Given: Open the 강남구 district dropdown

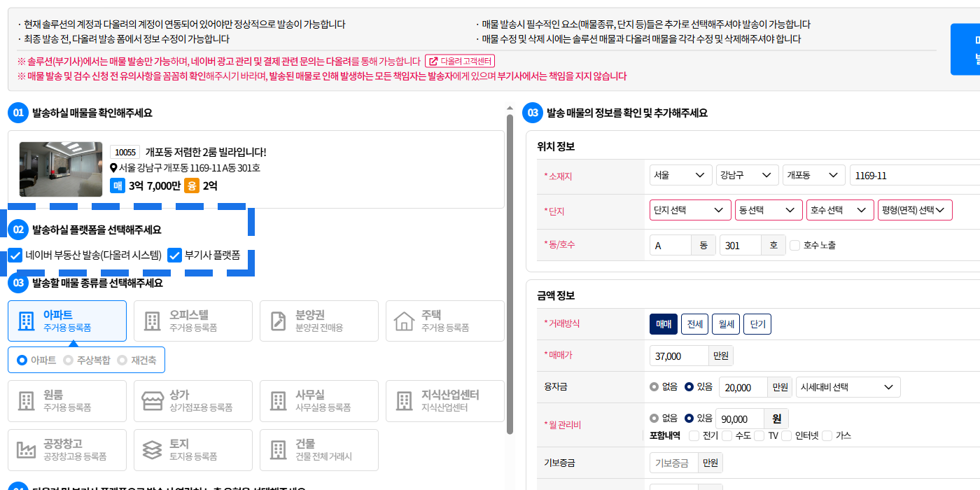Looking at the screenshot, I should click(747, 175).
